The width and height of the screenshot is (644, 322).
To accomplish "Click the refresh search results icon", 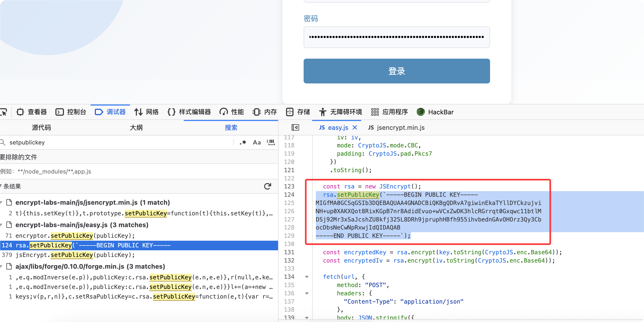I will coord(268,186).
